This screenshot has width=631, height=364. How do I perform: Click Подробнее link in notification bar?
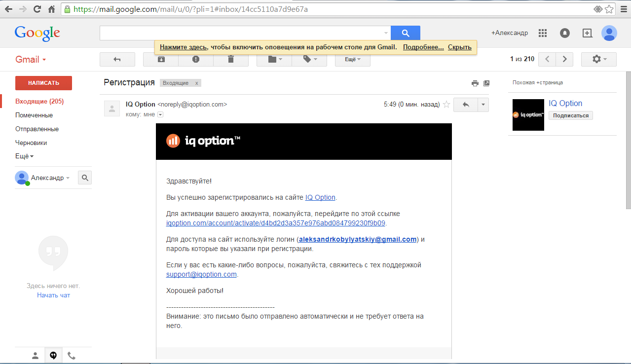coord(423,47)
